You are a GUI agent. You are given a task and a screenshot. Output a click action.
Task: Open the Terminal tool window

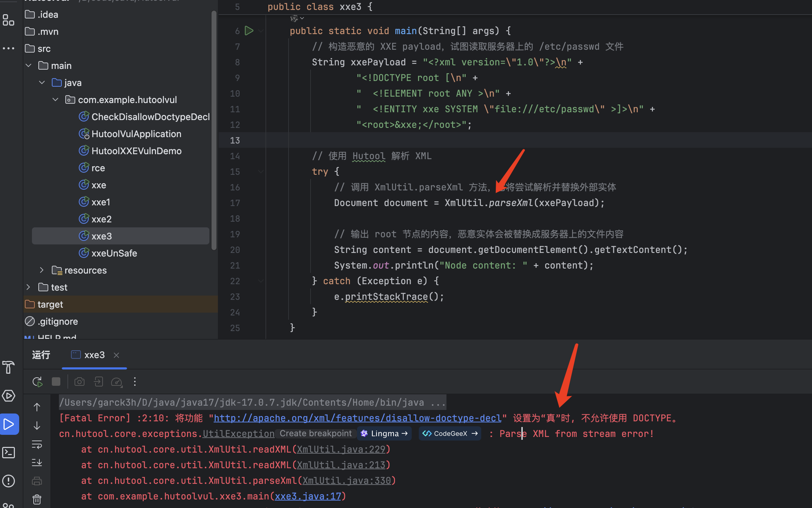pyautogui.click(x=9, y=453)
